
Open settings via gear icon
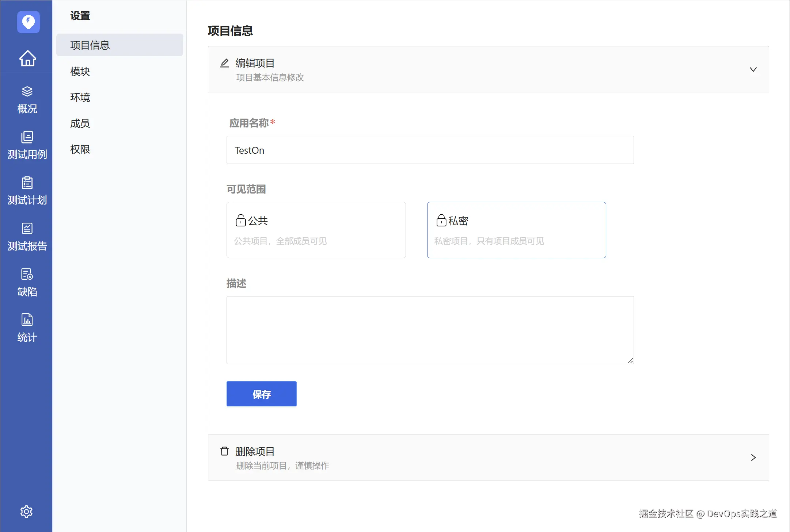(x=26, y=512)
